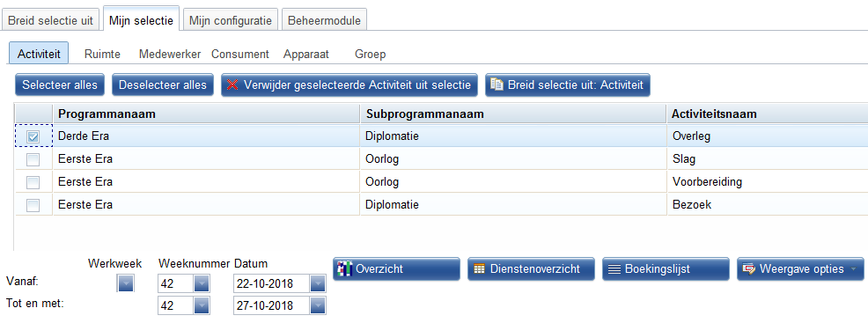Image resolution: width=868 pixels, height=323 pixels.
Task: Select the Derde Era cell
Action: (x=207, y=136)
